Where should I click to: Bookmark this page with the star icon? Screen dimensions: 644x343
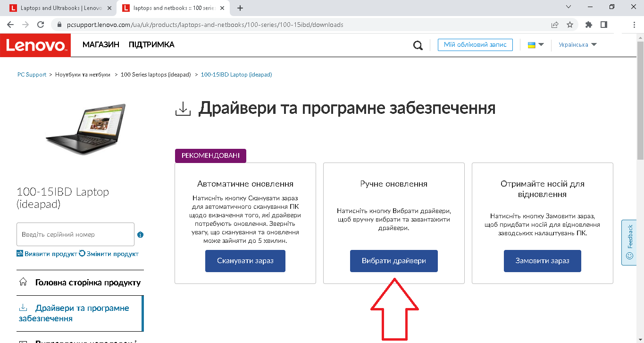tap(570, 25)
